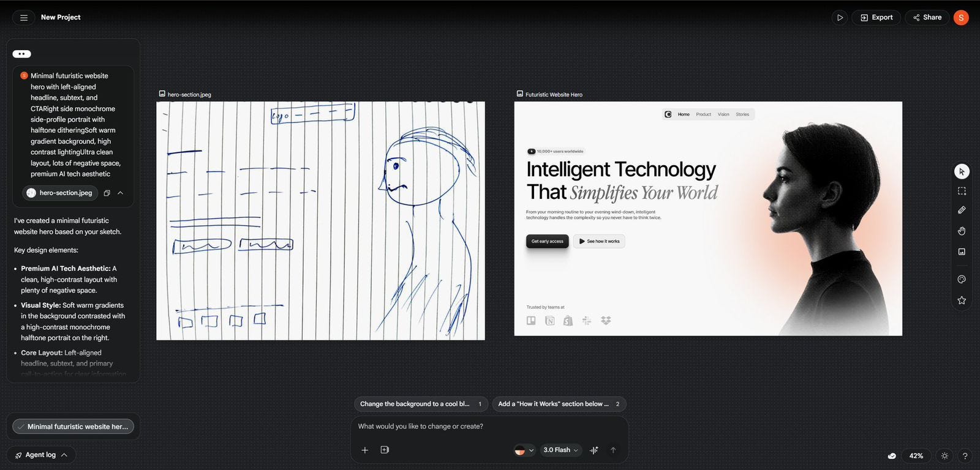980x470 pixels.
Task: Choose the marquee selection tool
Action: tap(962, 191)
